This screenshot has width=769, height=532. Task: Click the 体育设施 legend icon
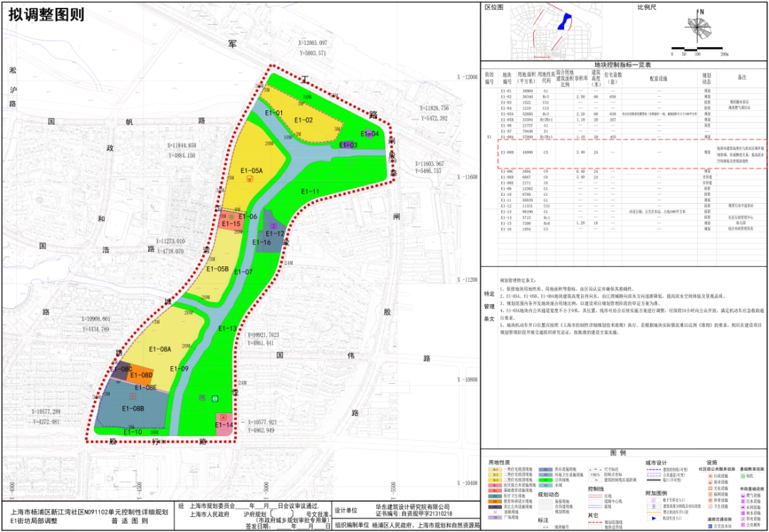pos(710,500)
